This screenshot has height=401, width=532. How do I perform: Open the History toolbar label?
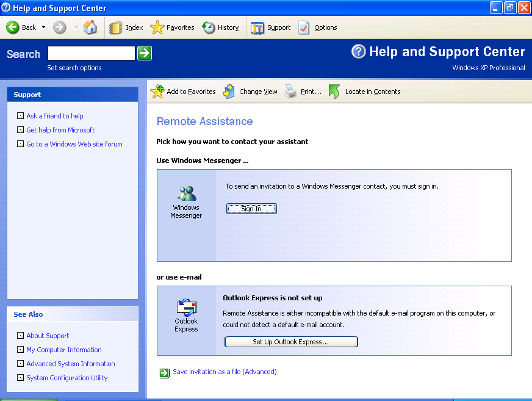click(x=228, y=27)
